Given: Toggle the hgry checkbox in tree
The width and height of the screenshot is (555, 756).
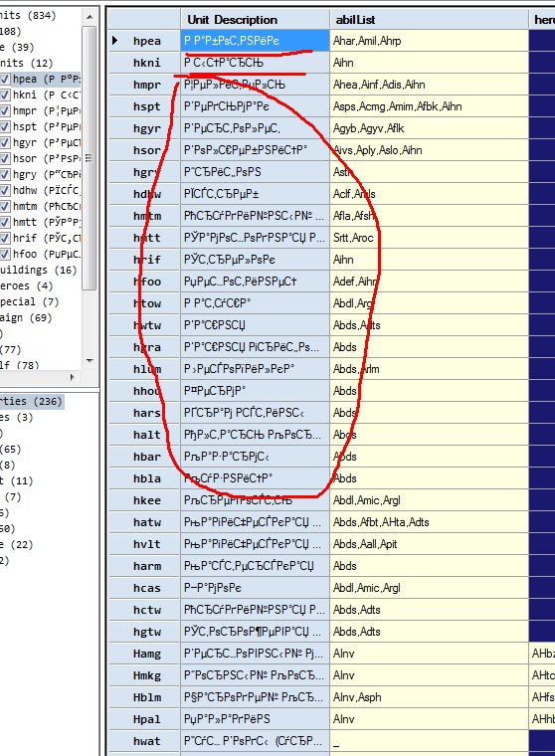Looking at the screenshot, I should coord(5,174).
